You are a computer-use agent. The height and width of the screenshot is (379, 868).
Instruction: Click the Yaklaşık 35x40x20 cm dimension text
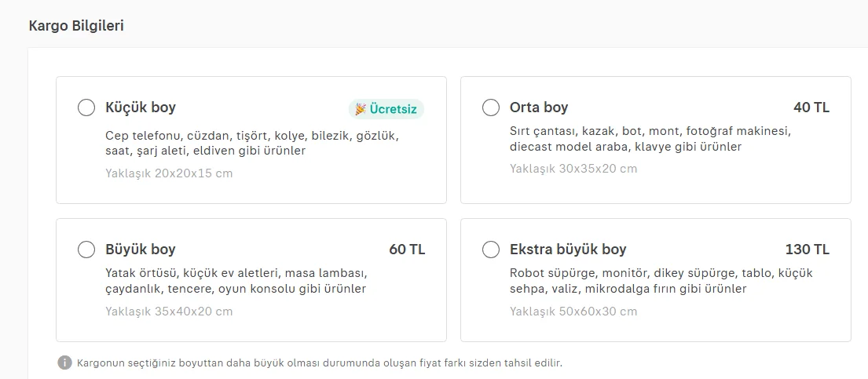(169, 312)
